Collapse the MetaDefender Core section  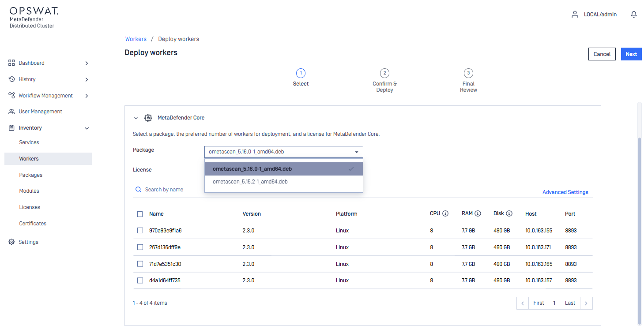click(x=136, y=118)
